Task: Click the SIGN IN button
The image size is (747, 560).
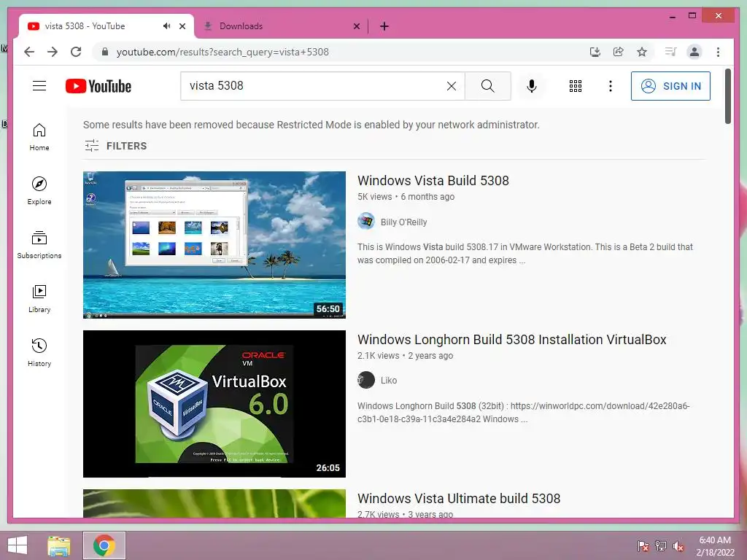Action: pos(670,86)
